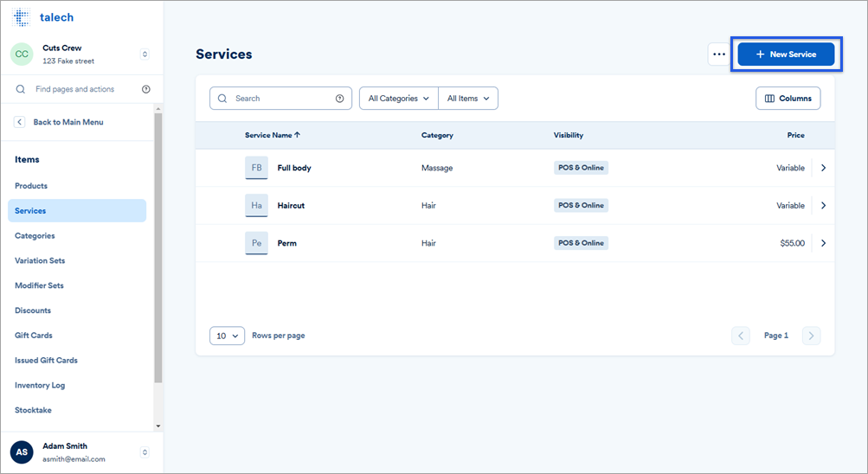The width and height of the screenshot is (868, 474).
Task: Click the Pe thumbnail for Perm
Action: (x=256, y=243)
